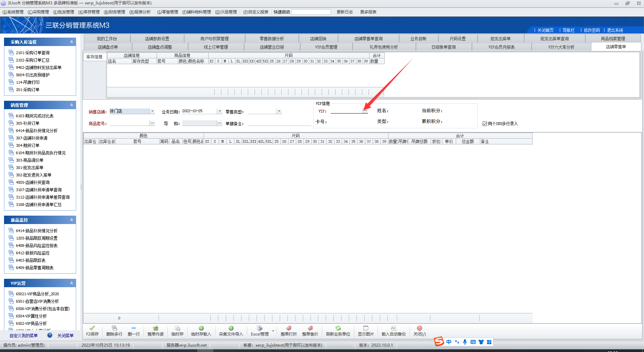This screenshot has width=644, height=352.
Task: Click the 整单售价 price icon
Action: [x=310, y=328]
